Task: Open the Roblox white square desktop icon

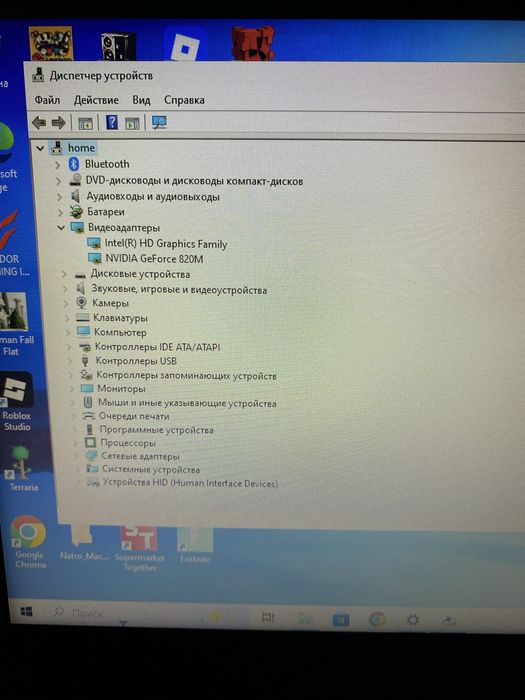Action: click(185, 44)
